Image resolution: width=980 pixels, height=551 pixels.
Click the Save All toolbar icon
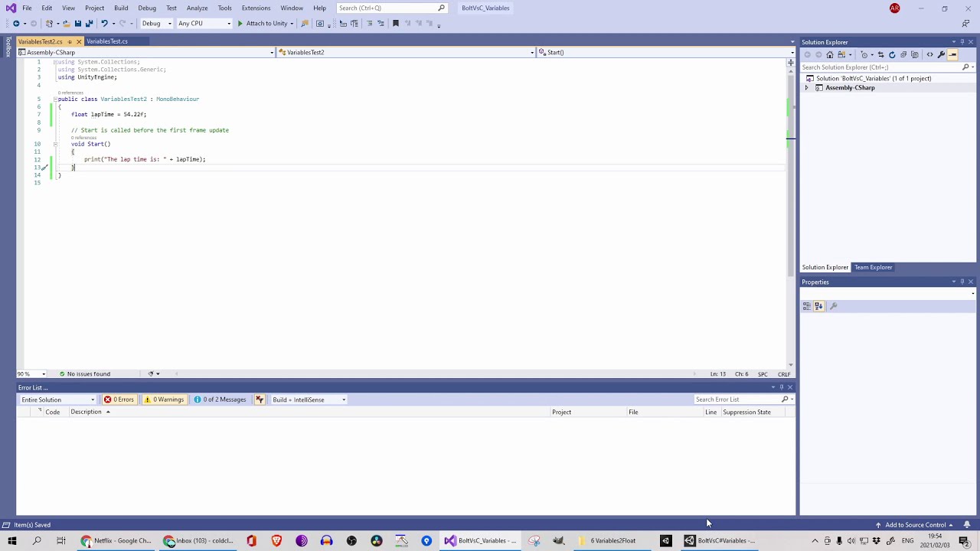pos(89,23)
